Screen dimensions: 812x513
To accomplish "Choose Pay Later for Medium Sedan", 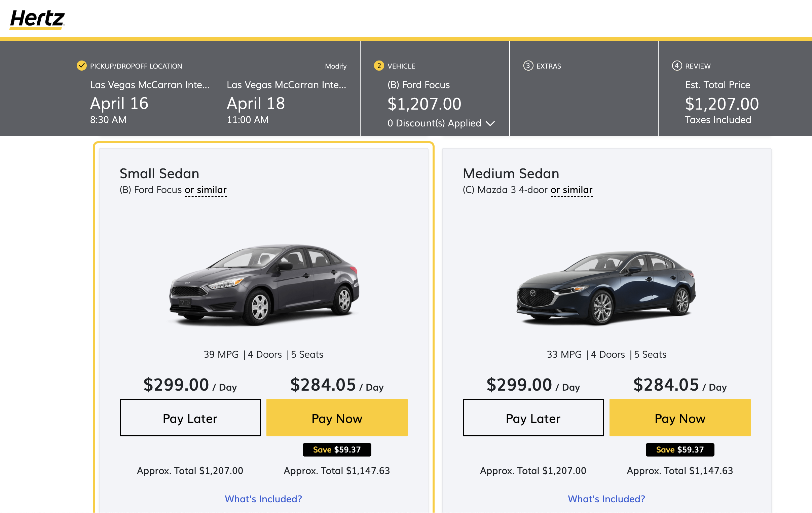I will click(x=533, y=418).
